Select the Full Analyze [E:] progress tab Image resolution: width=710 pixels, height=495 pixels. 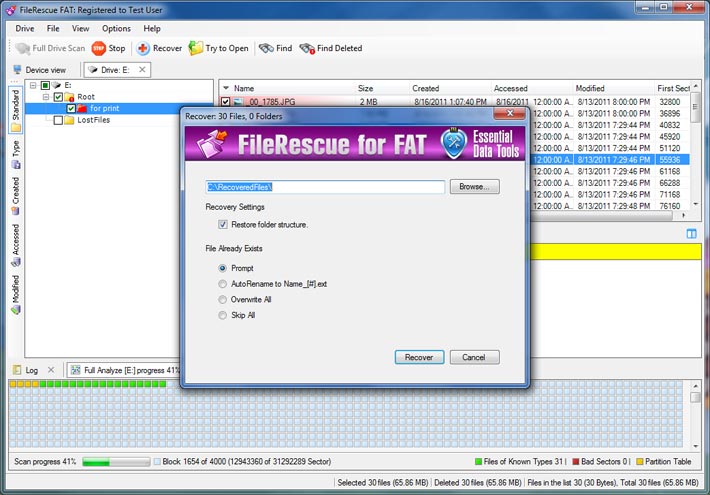[125, 370]
